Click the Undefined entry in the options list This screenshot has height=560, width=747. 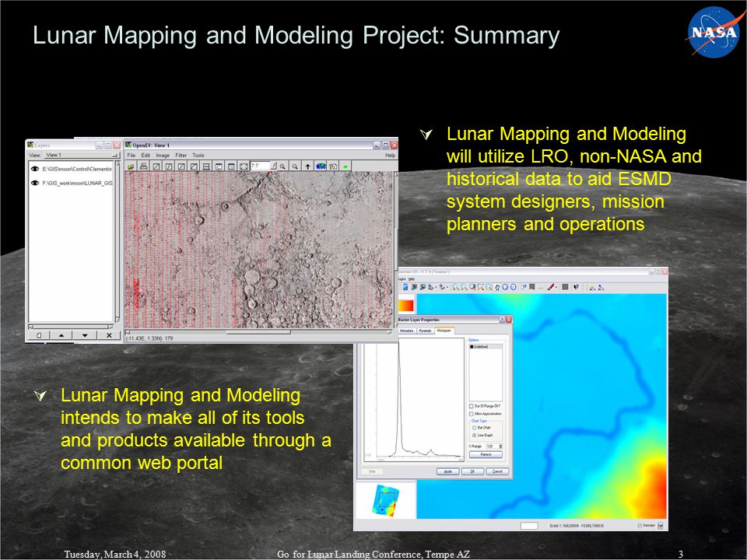click(486, 347)
